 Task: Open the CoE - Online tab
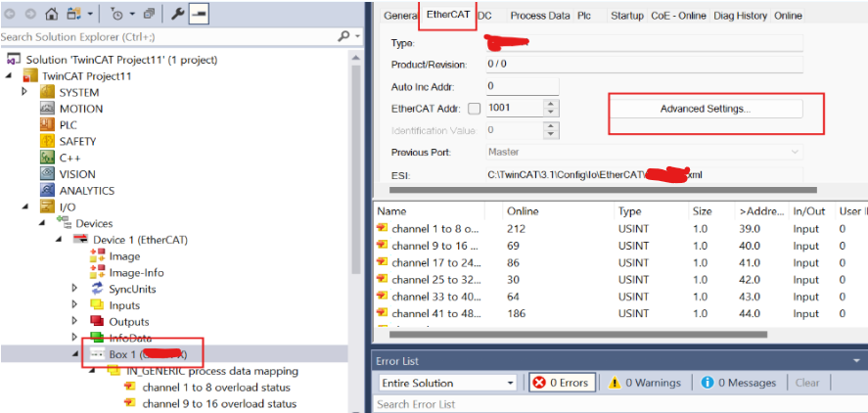pyautogui.click(x=679, y=16)
